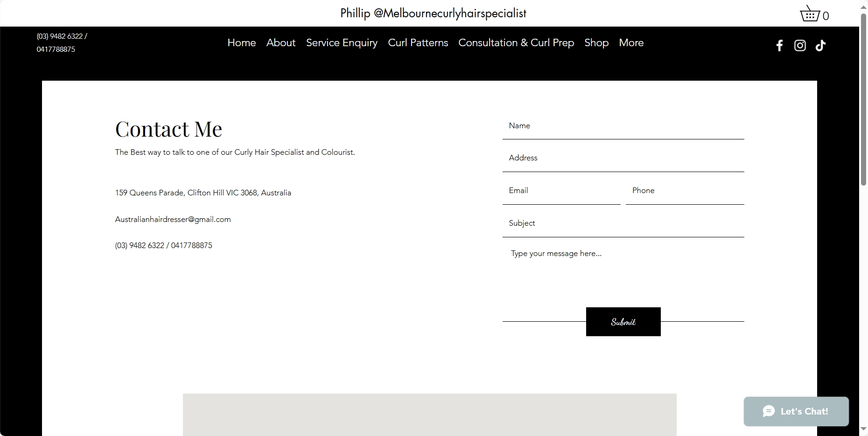Focus the Name input field
Image resolution: width=868 pixels, height=436 pixels.
pos(623,126)
